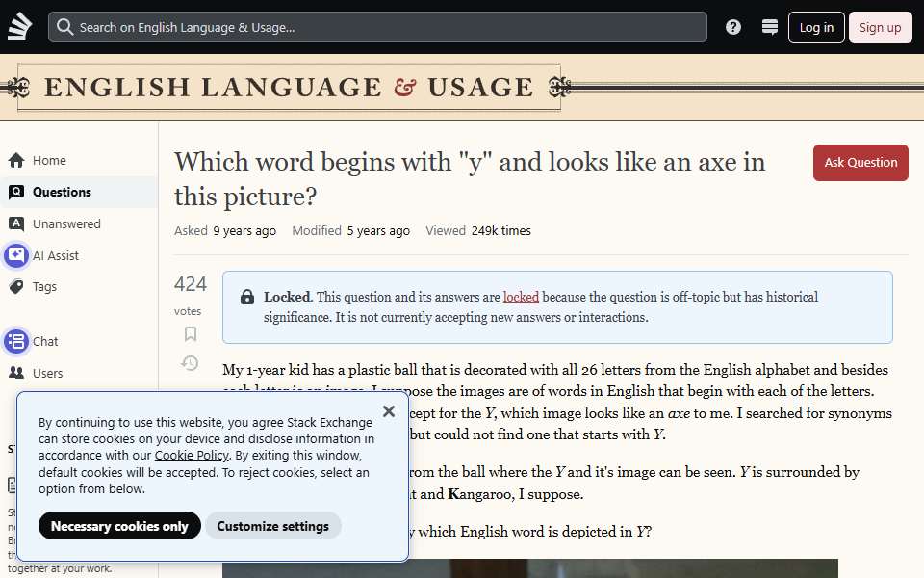Click the Unanswered sidebar icon
This screenshot has width=924, height=578.
pos(16,223)
